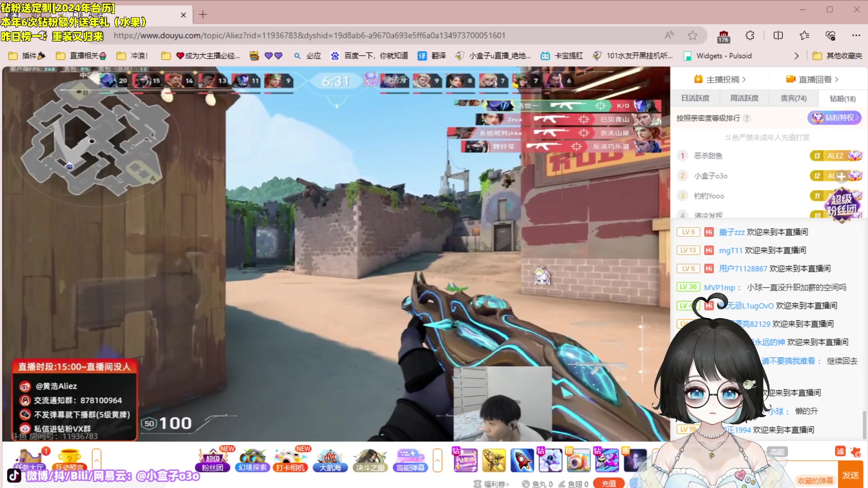Click 充值 recharge button
This screenshot has width=868, height=488.
tap(609, 483)
